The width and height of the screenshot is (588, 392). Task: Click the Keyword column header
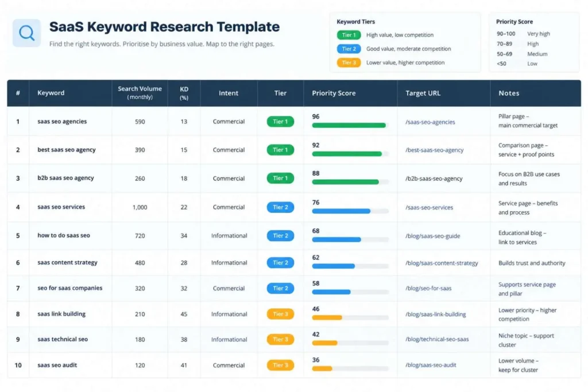coord(51,93)
